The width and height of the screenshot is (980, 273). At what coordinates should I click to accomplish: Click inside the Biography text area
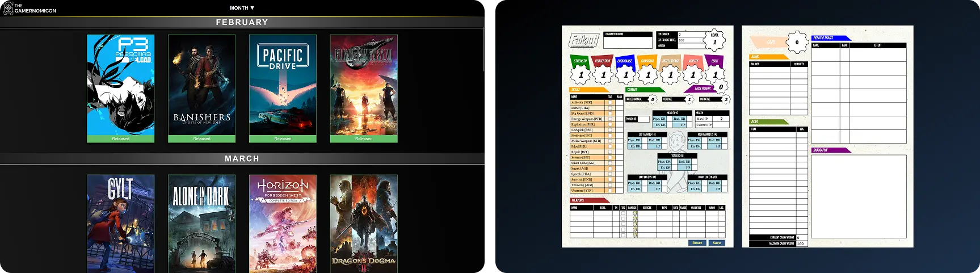coord(859,196)
